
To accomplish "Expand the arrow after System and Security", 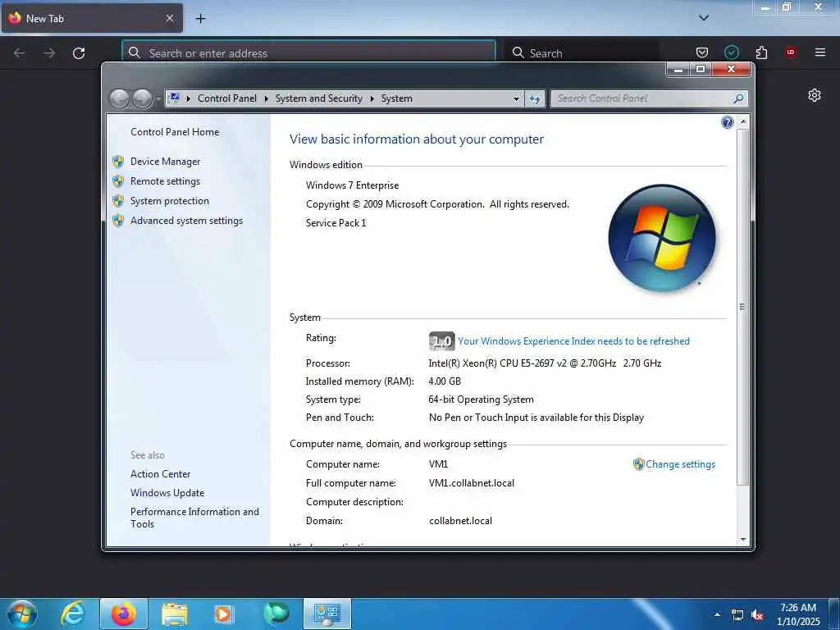I will click(372, 98).
